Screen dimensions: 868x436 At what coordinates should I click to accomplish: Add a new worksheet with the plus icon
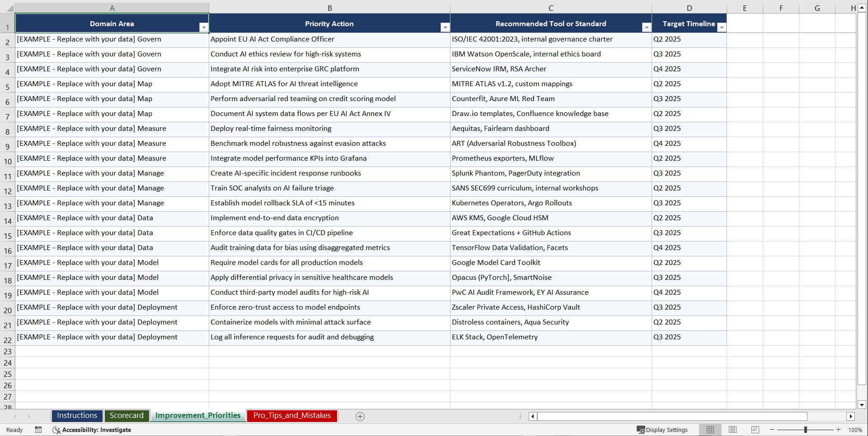pyautogui.click(x=360, y=416)
